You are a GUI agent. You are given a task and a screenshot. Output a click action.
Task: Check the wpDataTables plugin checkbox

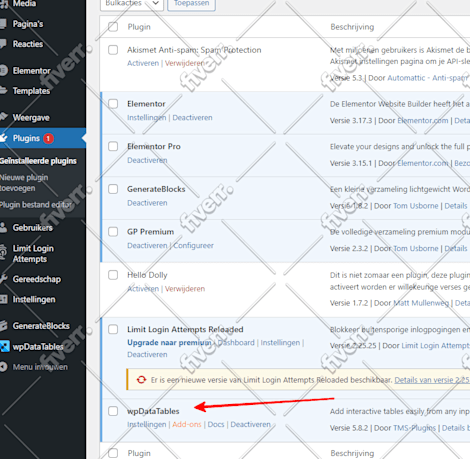tap(113, 411)
